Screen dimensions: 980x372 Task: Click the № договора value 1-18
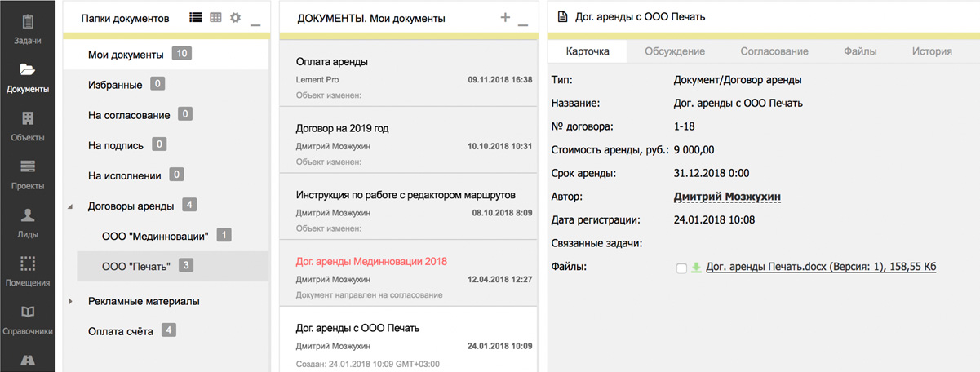[x=685, y=126]
